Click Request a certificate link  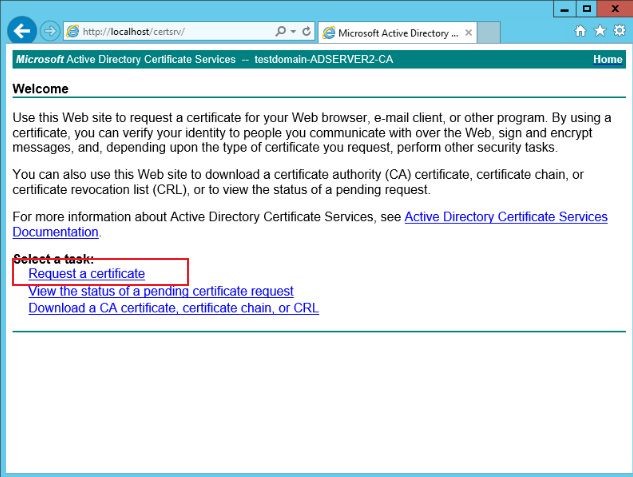86,274
